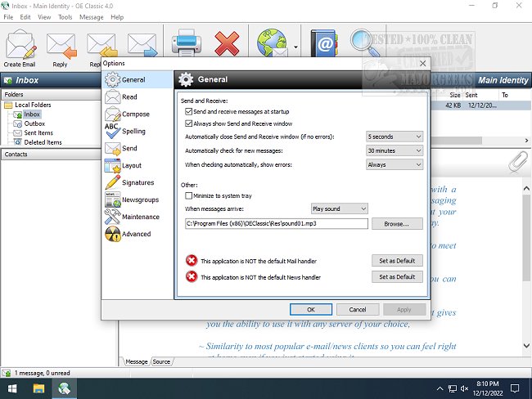Click Cancel in Options dialog
The image size is (532, 399).
pyautogui.click(x=358, y=310)
